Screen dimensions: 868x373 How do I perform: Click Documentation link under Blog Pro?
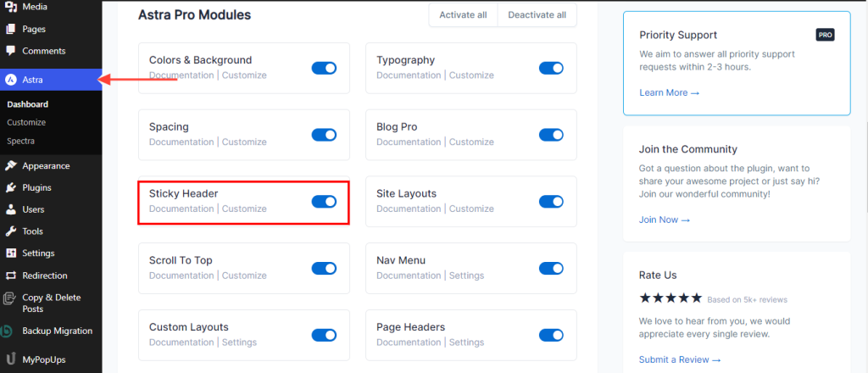[x=409, y=142]
